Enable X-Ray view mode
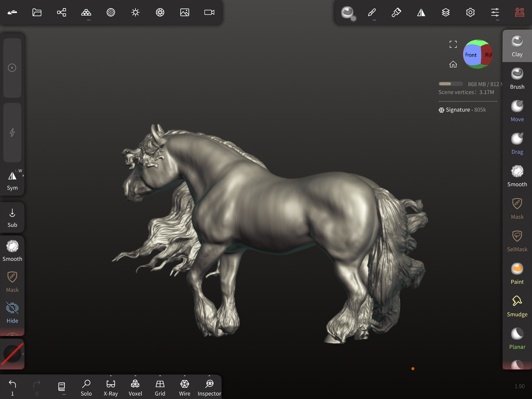Image resolution: width=532 pixels, height=399 pixels. pyautogui.click(x=110, y=388)
